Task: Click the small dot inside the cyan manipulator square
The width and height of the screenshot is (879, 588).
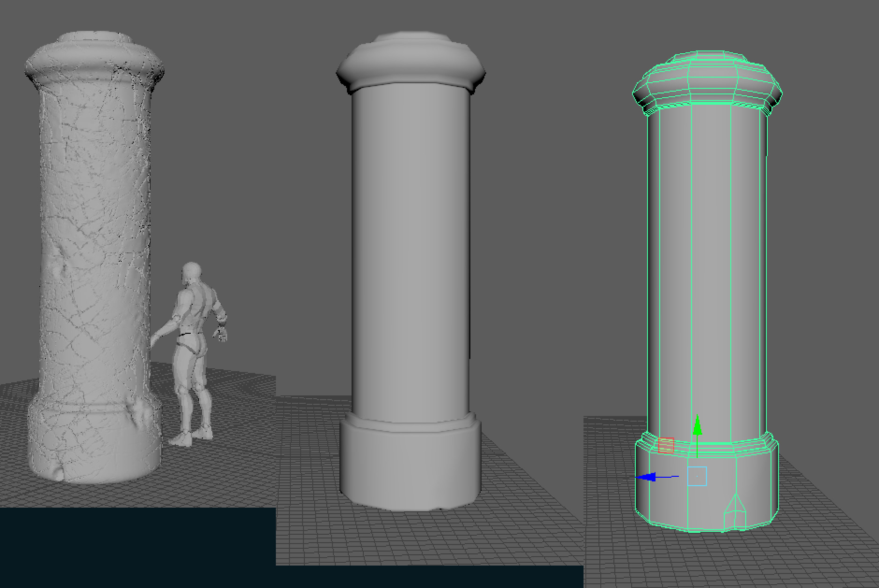Action: 697,477
